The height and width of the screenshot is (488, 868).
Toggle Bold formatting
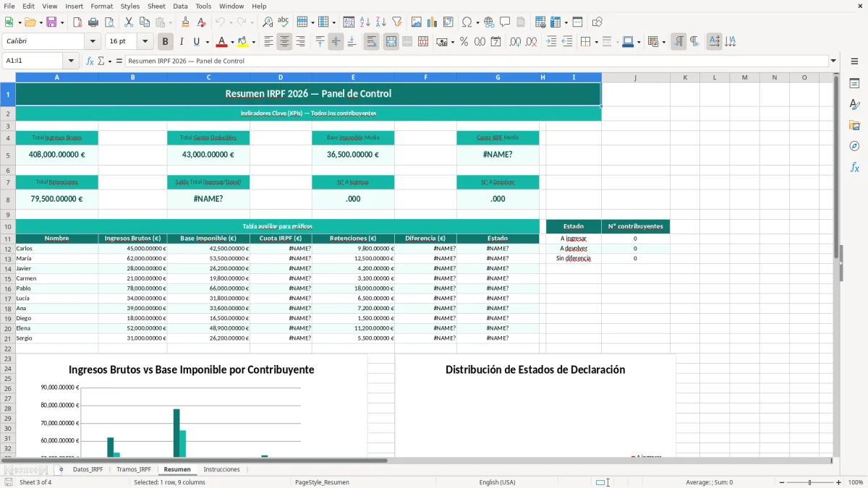(x=165, y=42)
